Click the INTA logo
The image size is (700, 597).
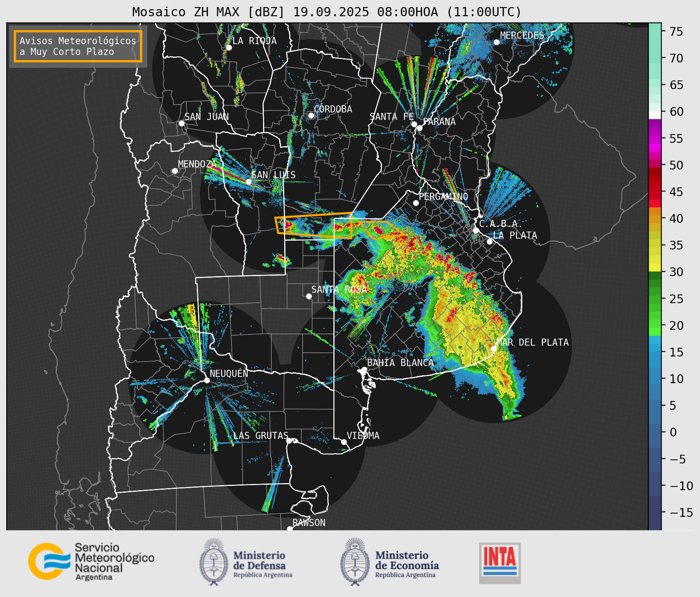coord(500,563)
